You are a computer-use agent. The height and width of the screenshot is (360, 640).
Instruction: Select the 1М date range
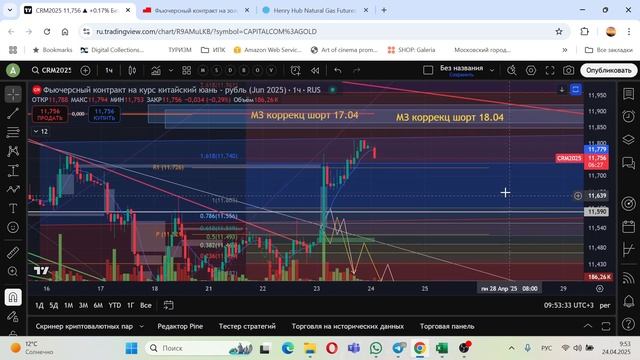coord(68,305)
